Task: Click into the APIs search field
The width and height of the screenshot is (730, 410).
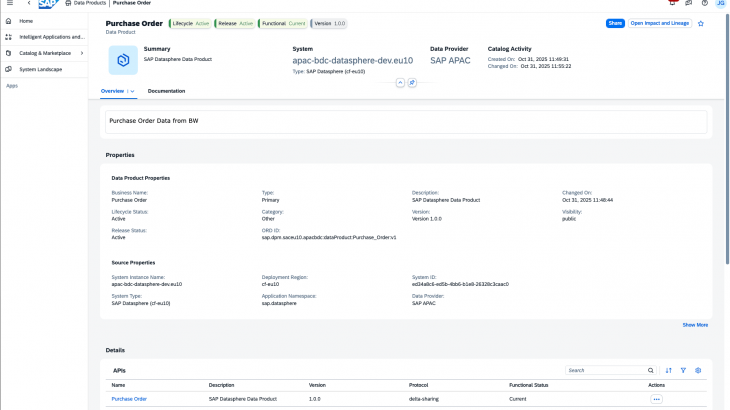Action: 605,370
